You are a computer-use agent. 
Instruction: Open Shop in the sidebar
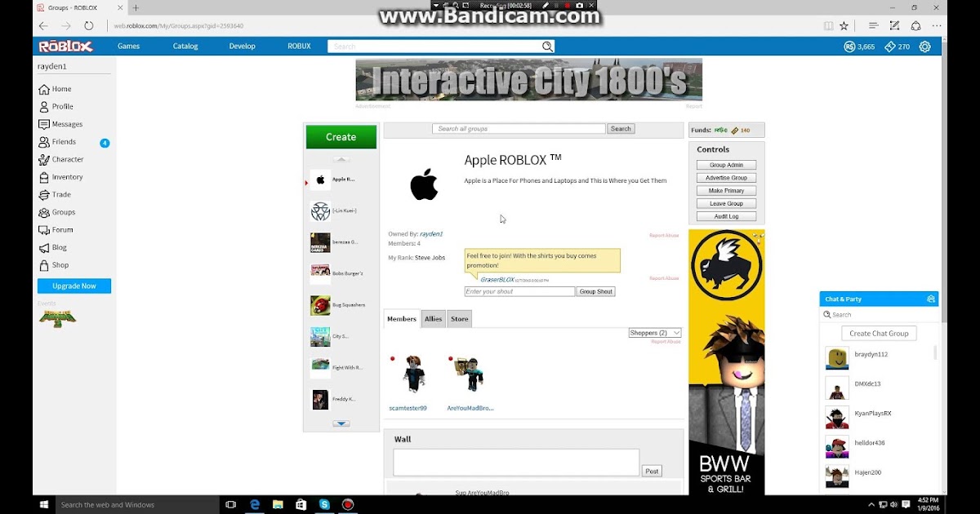(x=54, y=265)
